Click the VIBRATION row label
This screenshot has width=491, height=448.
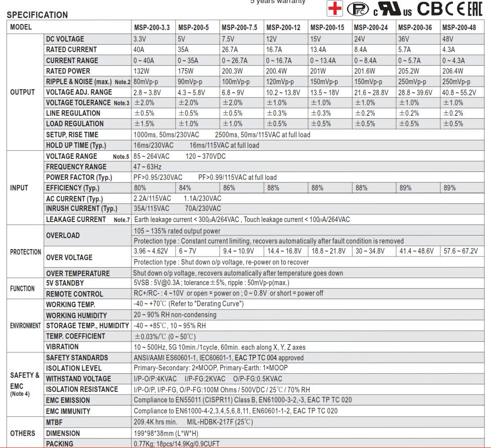tap(62, 347)
